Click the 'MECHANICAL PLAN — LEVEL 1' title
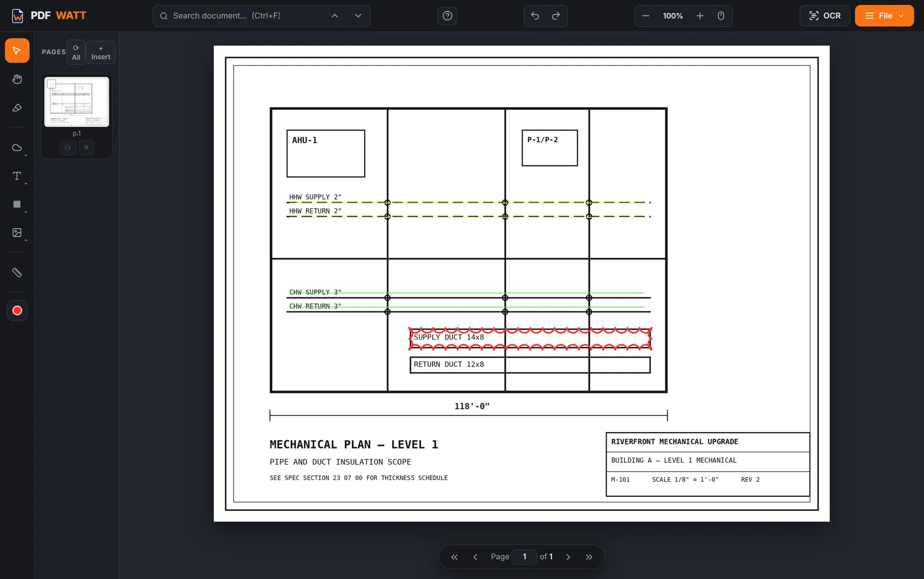Viewport: 924px width, 579px height. click(354, 445)
